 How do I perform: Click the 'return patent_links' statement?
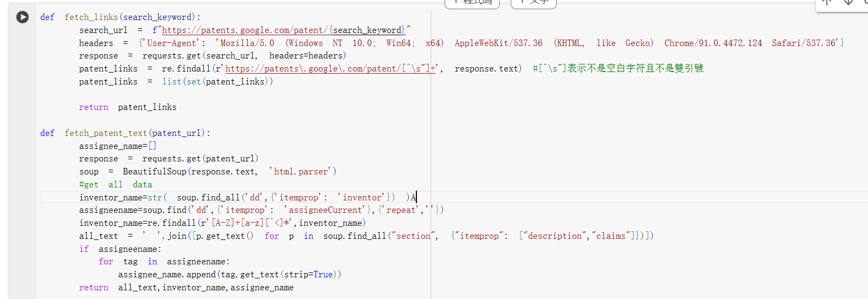128,107
